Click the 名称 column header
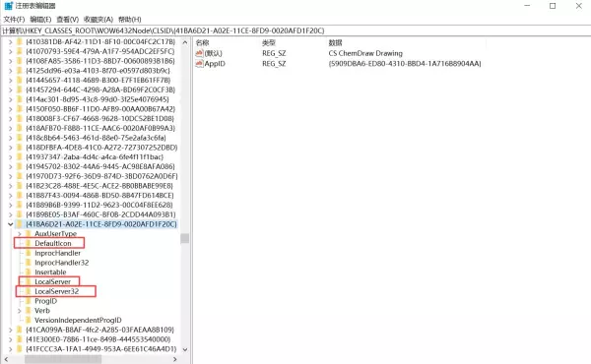The width and height of the screenshot is (591, 364). (203, 43)
